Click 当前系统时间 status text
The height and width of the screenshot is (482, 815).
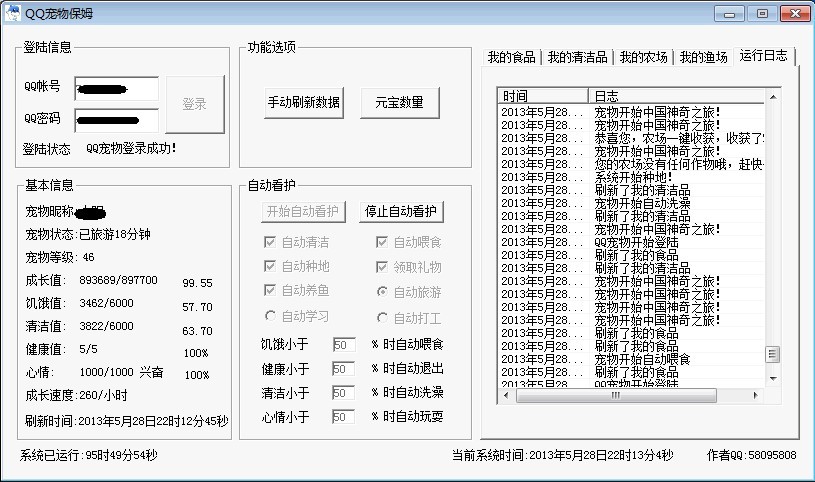pos(563,455)
